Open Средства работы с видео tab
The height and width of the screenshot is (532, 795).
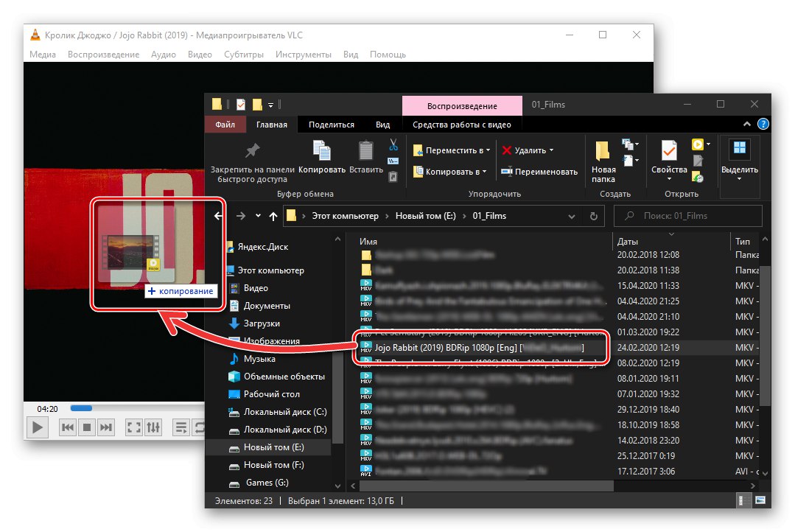tap(461, 125)
